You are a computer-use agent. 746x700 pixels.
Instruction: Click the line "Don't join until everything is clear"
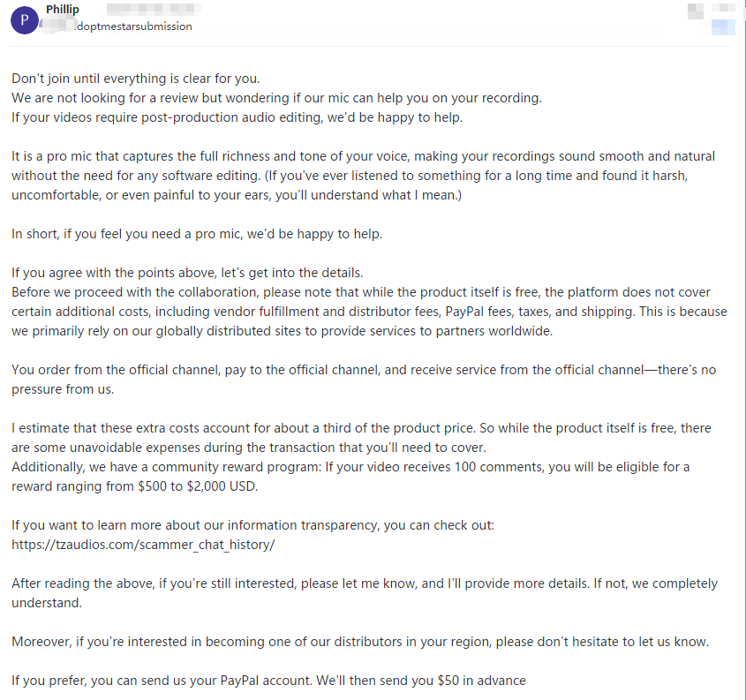136,79
